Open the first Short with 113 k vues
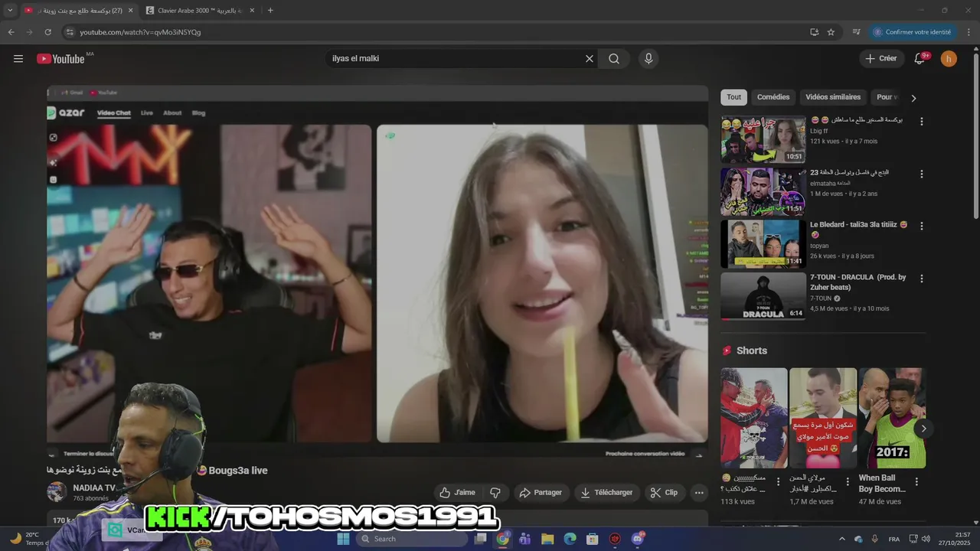980x551 pixels. [x=753, y=418]
